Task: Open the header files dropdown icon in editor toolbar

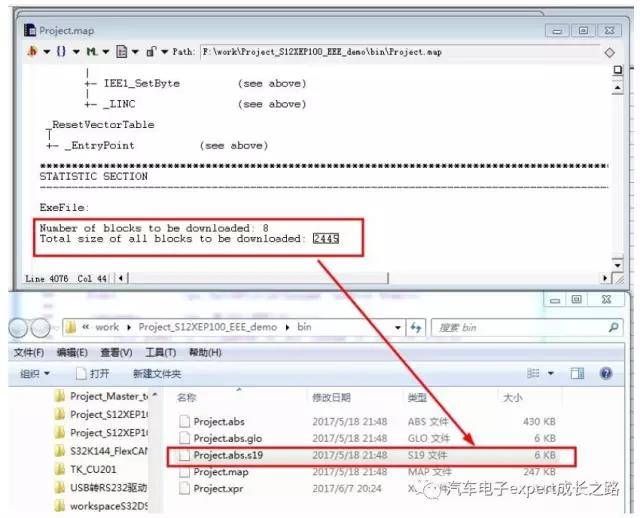Action: tap(34, 50)
